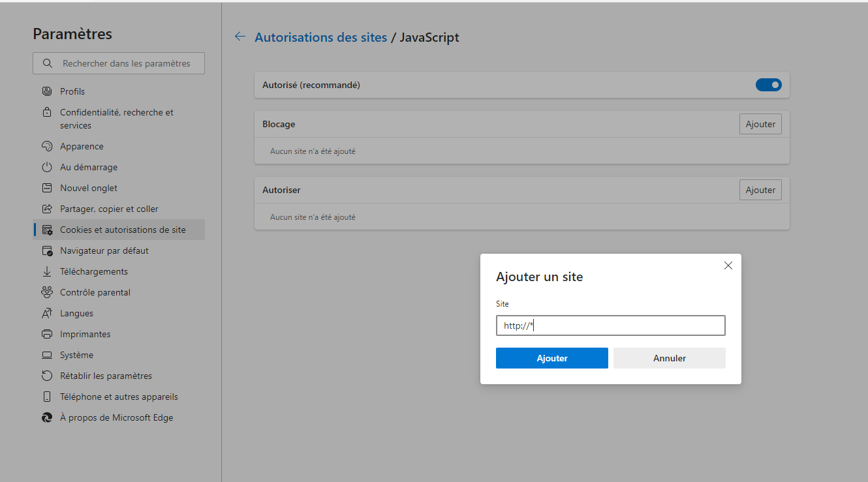Select Cookies et autorisations de site
The height and width of the screenshot is (482, 868).
(123, 230)
